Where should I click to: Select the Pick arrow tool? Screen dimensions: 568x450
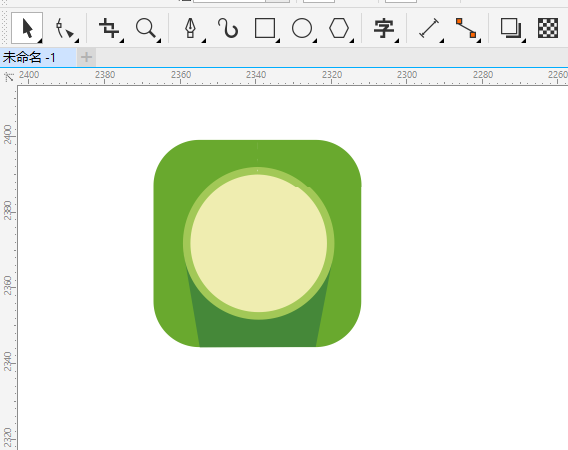coord(27,28)
